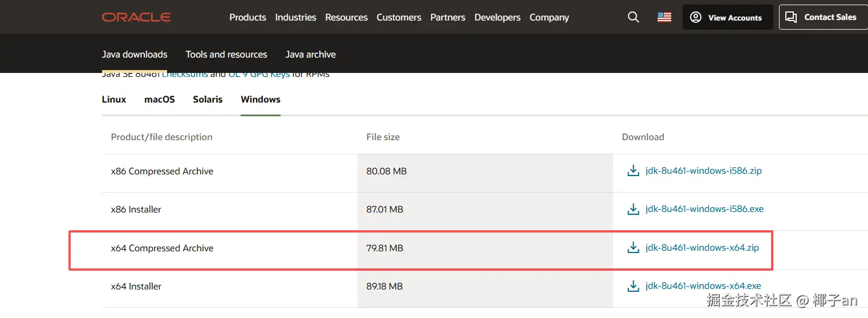Select the Windows tab
This screenshot has height=318, width=868.
tap(261, 99)
